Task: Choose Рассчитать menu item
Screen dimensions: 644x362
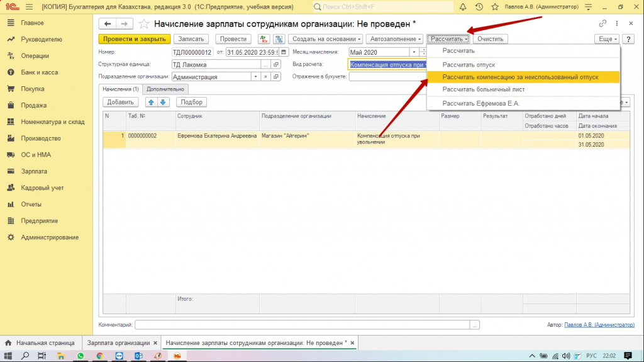Action: [x=523, y=51]
